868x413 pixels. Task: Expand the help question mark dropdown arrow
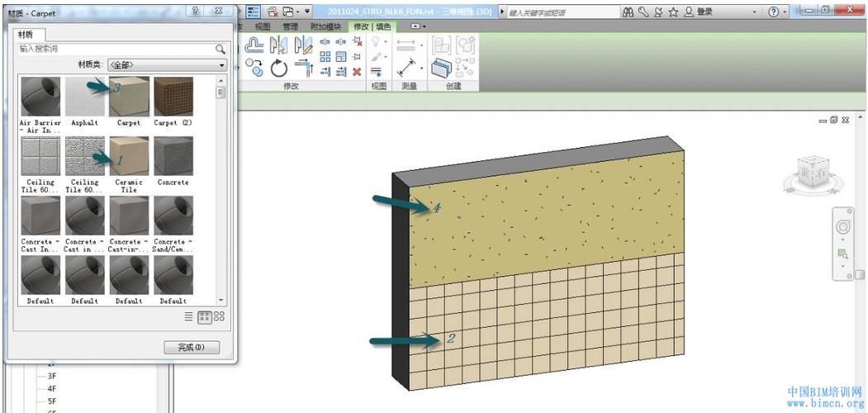(x=785, y=12)
